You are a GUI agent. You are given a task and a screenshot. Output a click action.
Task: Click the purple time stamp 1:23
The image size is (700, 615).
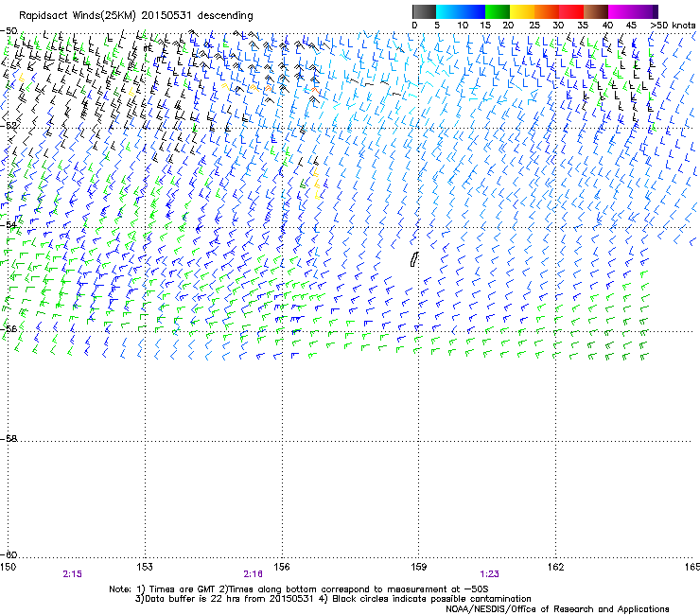(x=489, y=574)
